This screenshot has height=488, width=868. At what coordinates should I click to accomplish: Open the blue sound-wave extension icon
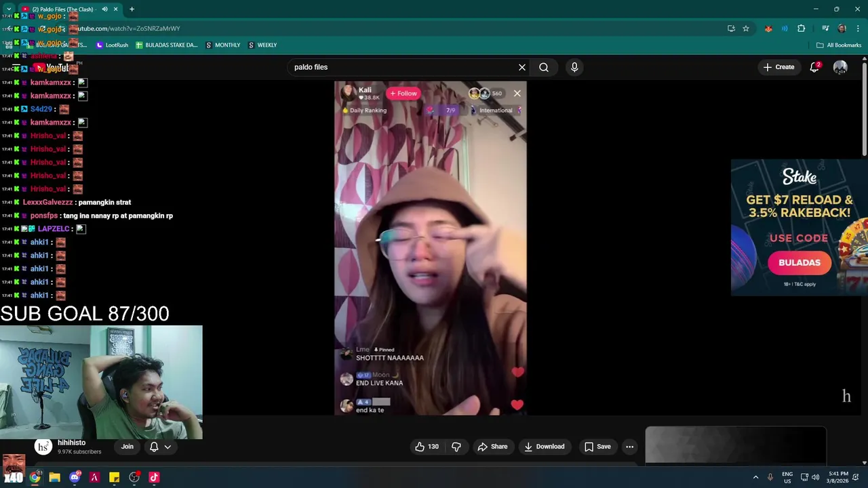[785, 28]
